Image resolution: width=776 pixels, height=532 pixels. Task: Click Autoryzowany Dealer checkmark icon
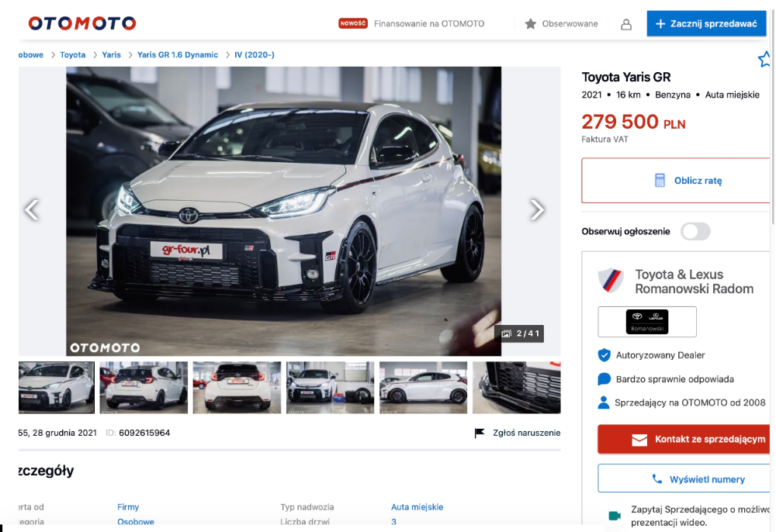coord(604,355)
